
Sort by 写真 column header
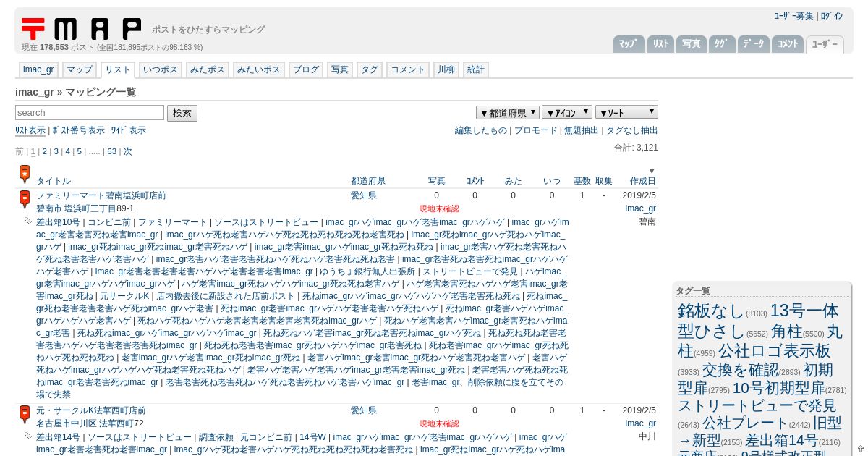pos(437,181)
